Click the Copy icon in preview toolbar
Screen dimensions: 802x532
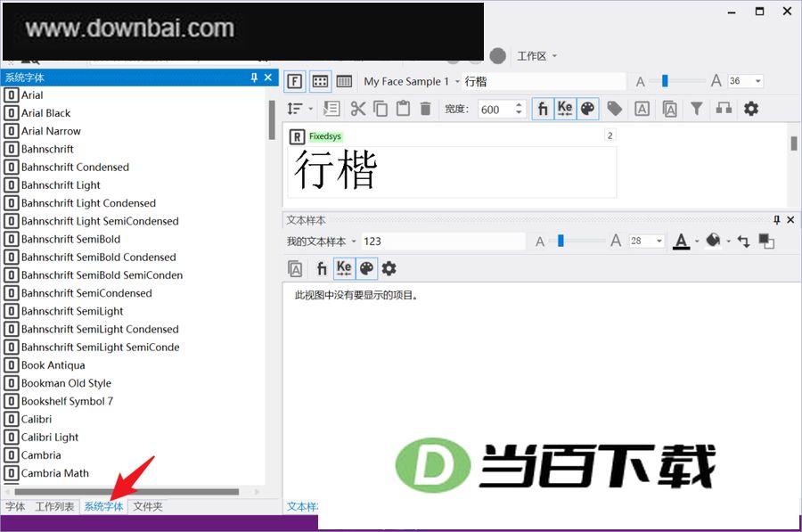coord(381,109)
